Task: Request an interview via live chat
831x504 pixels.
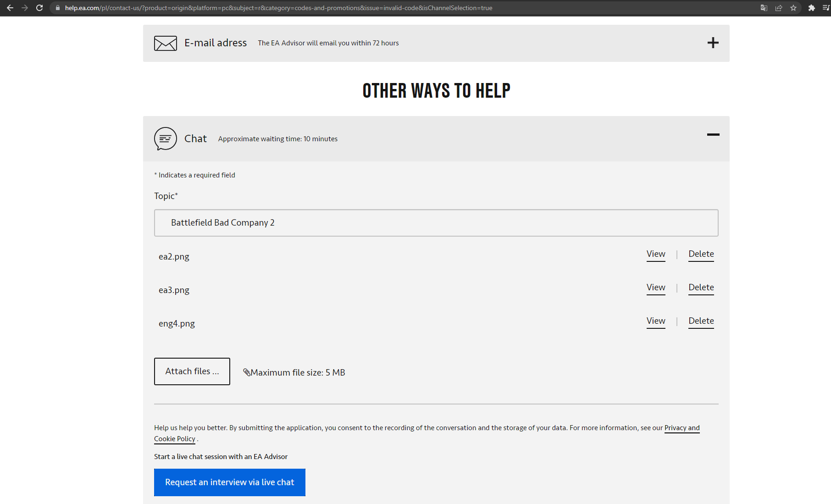Action: [x=230, y=482]
